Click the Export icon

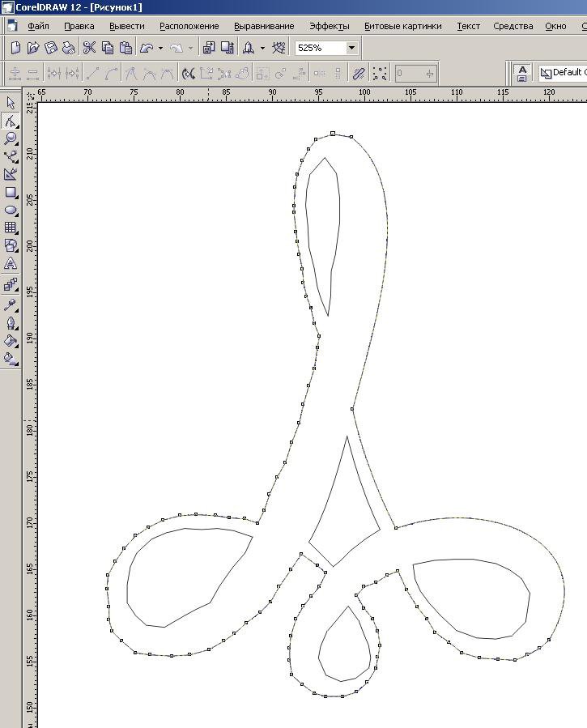(228, 48)
